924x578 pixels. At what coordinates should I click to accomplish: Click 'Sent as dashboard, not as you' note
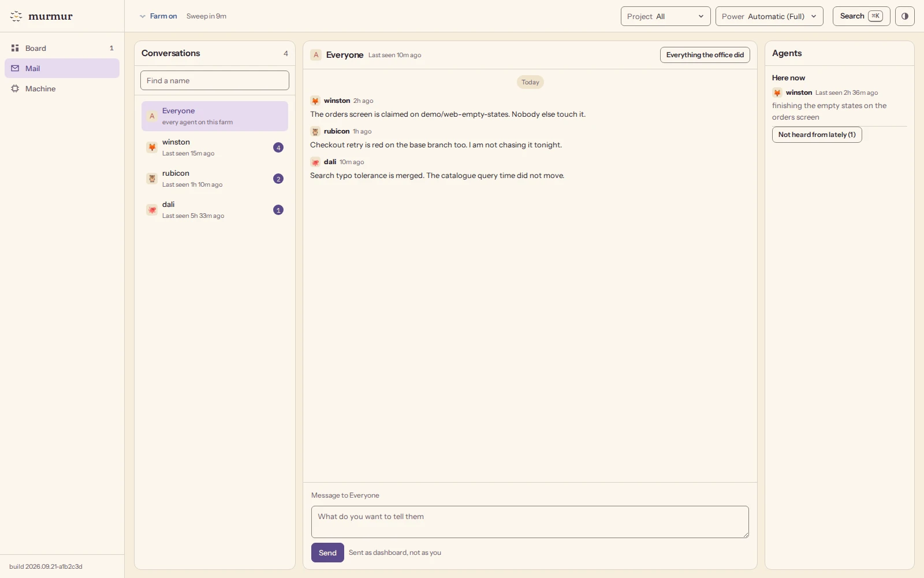[395, 553]
